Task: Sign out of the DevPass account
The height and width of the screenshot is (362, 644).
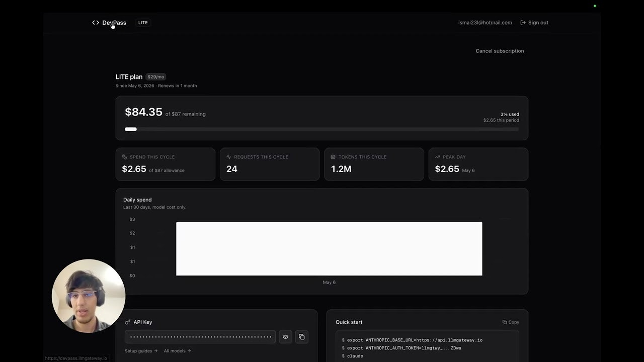Action: 534,23
